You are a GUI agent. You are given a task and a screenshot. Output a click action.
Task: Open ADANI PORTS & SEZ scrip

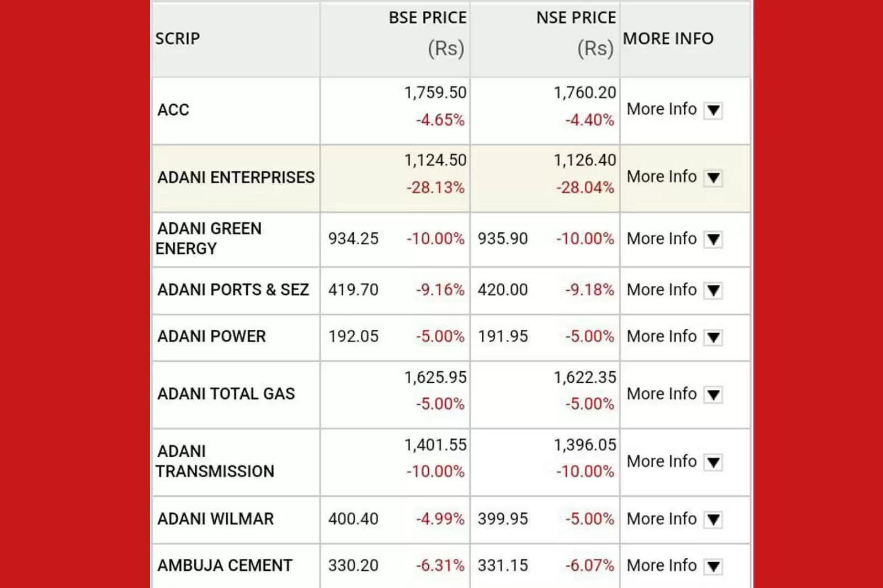pos(233,290)
